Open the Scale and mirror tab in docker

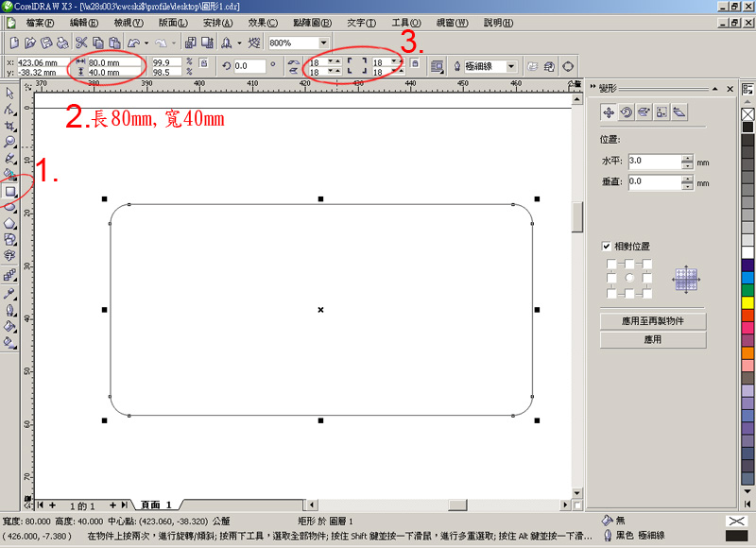(x=644, y=112)
